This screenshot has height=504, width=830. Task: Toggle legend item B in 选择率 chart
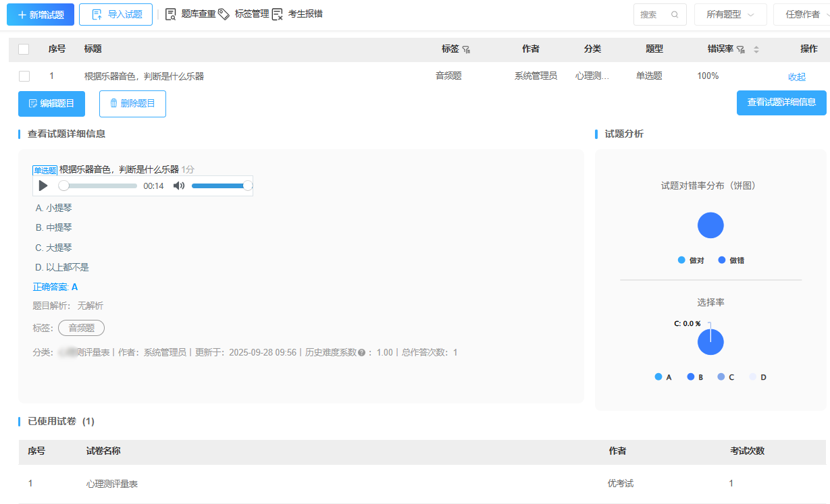[695, 377]
